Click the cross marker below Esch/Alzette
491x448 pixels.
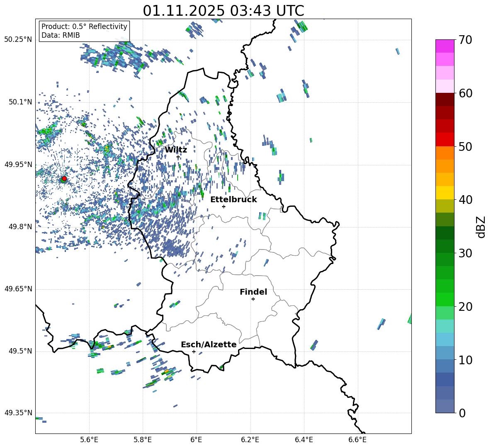click(194, 351)
